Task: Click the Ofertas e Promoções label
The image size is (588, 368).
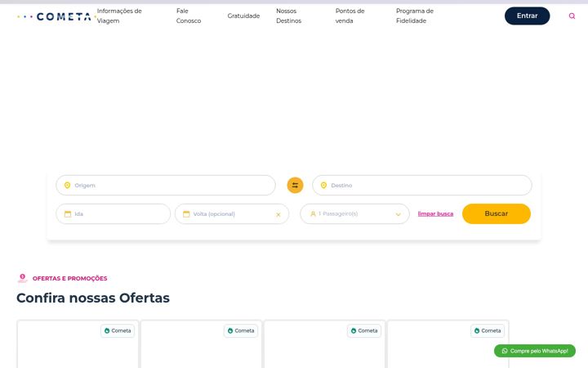Action: [69, 278]
